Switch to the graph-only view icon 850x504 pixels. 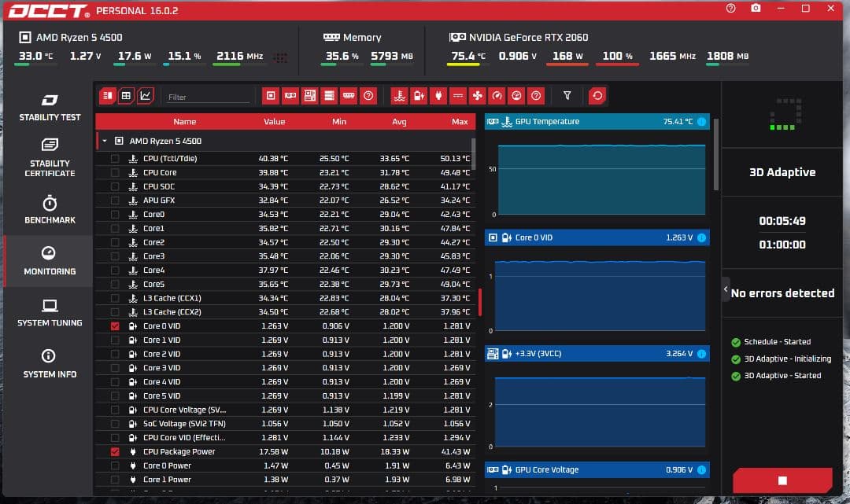point(146,96)
